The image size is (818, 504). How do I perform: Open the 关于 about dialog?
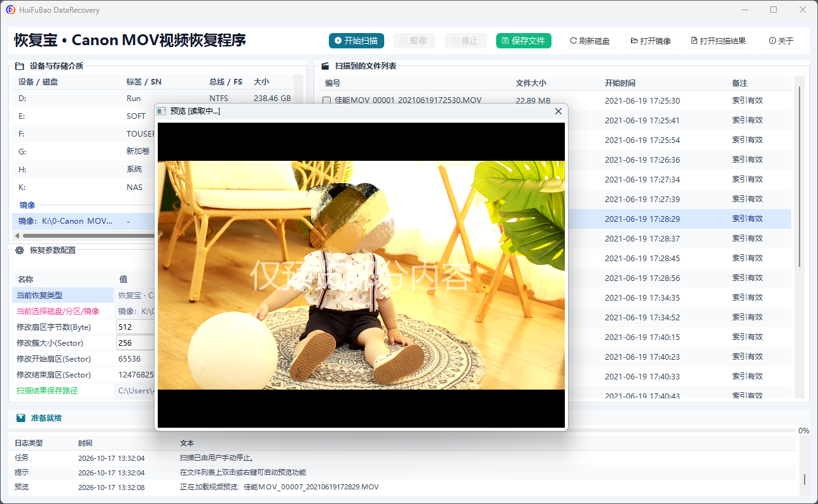tap(781, 41)
